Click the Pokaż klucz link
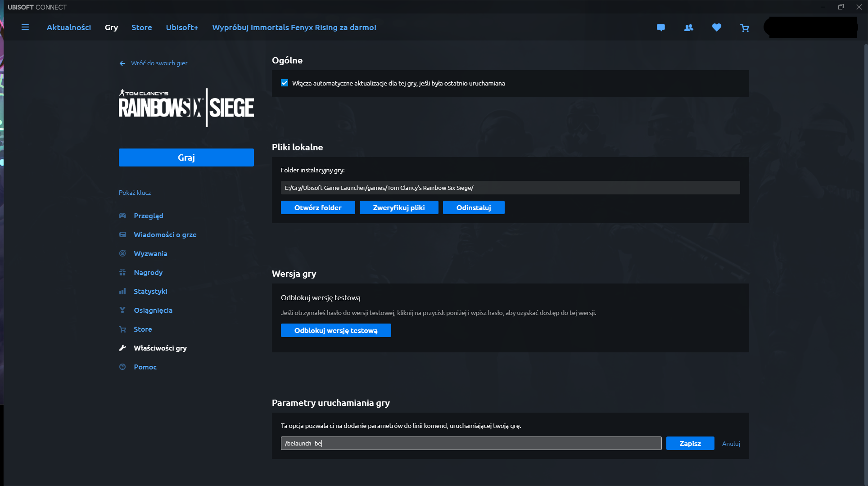 135,192
